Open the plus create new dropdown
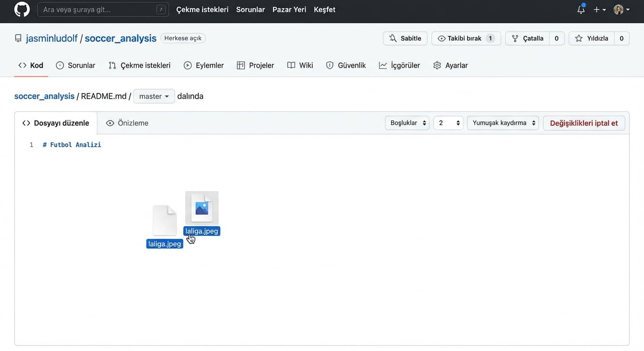Image resolution: width=644 pixels, height=351 pixels. point(598,9)
